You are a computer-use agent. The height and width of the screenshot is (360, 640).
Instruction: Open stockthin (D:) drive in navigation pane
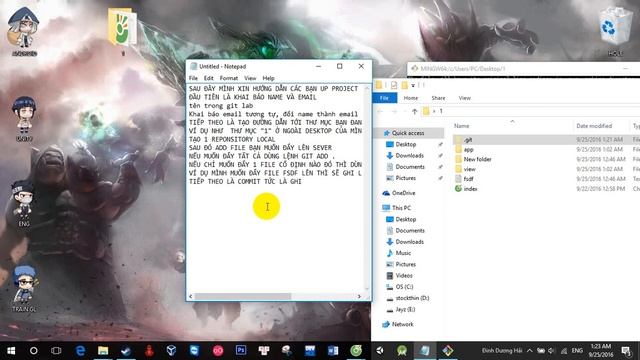click(x=412, y=298)
